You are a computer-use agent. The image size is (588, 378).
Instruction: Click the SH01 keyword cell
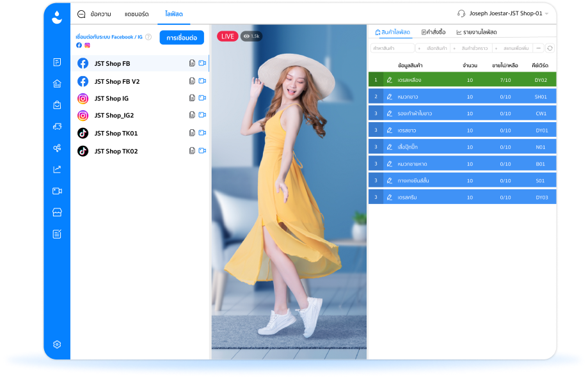(541, 97)
